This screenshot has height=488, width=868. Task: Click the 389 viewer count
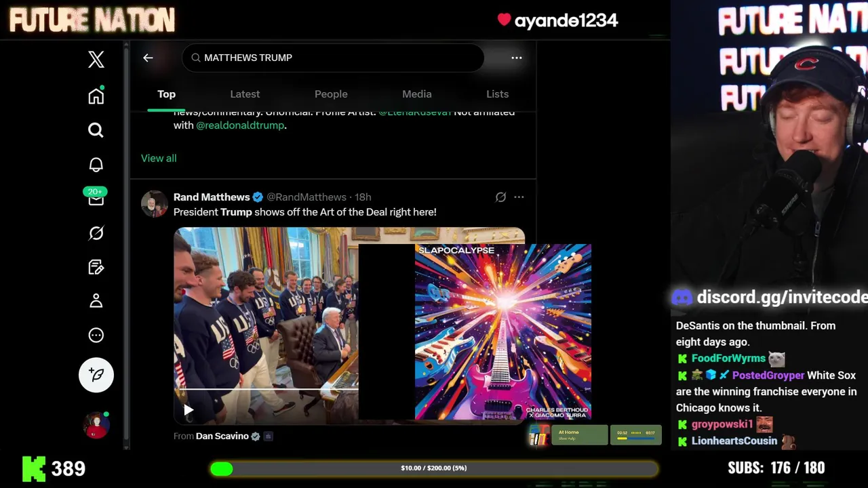tap(68, 469)
